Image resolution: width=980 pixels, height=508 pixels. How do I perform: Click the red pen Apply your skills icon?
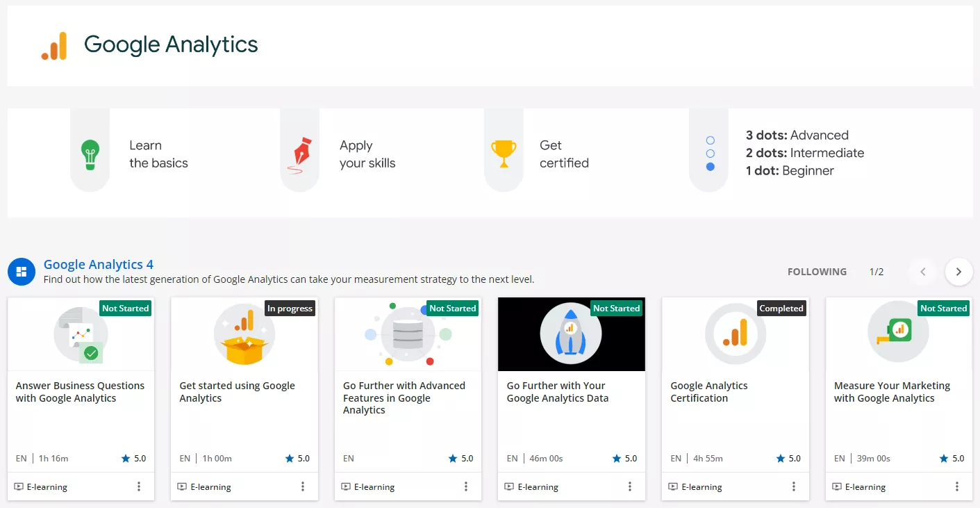click(299, 154)
